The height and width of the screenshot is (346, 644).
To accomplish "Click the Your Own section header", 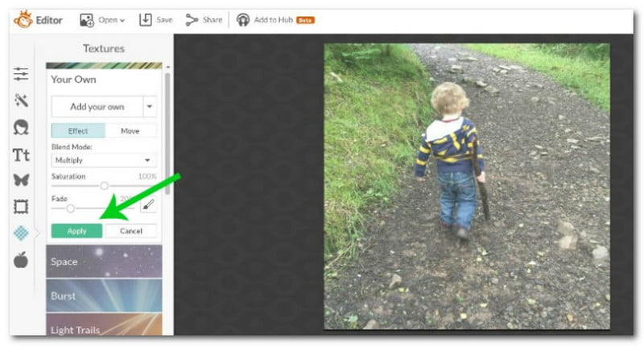I will pos(73,80).
